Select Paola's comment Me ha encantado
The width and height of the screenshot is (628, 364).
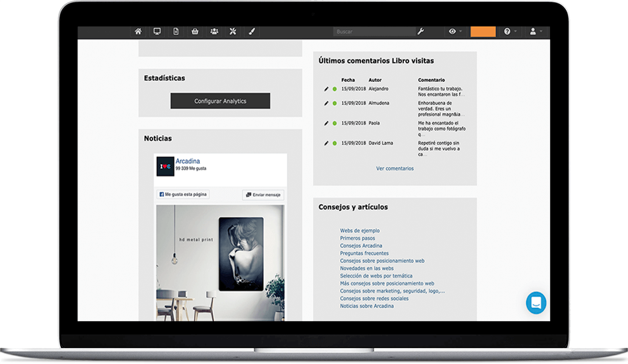point(442,129)
